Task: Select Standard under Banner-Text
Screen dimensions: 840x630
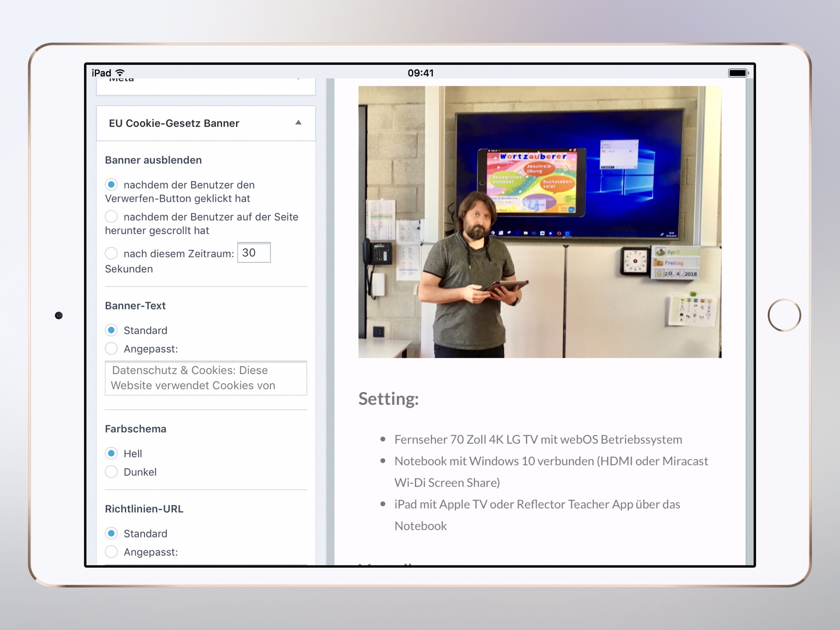Action: [x=111, y=330]
